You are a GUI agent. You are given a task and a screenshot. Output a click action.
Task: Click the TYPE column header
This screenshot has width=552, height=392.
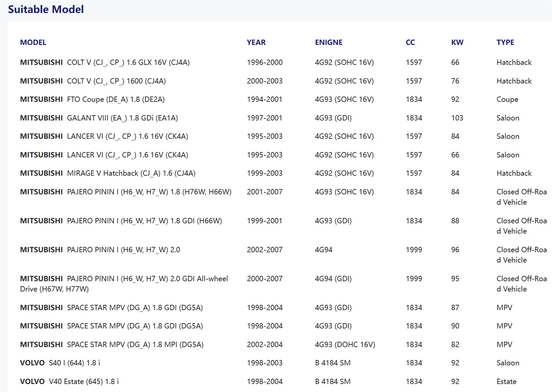[505, 42]
